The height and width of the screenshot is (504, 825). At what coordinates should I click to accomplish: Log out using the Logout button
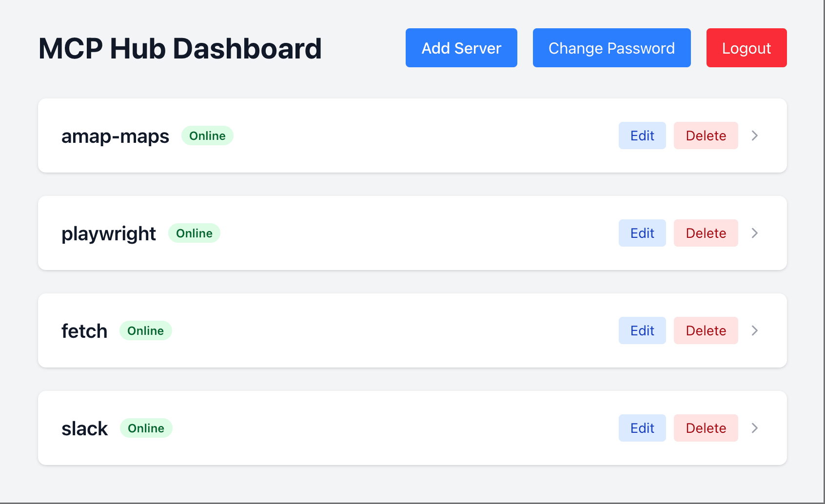[x=746, y=48]
